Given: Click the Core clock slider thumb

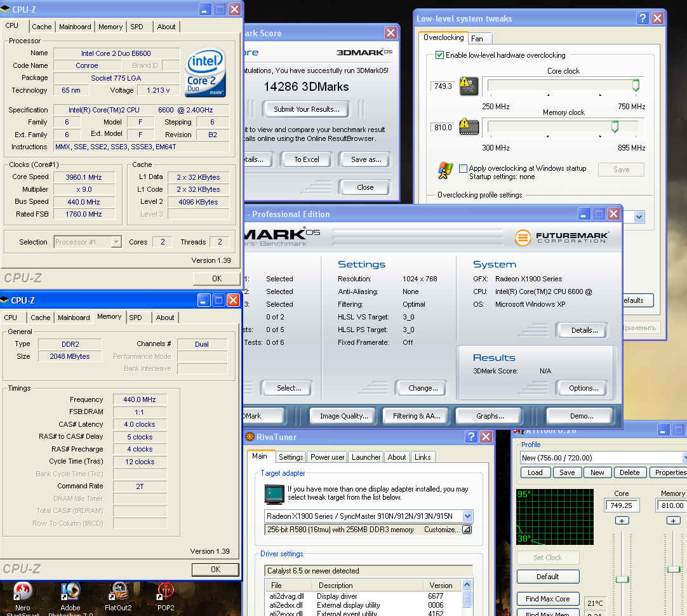Looking at the screenshot, I should 636,85.
